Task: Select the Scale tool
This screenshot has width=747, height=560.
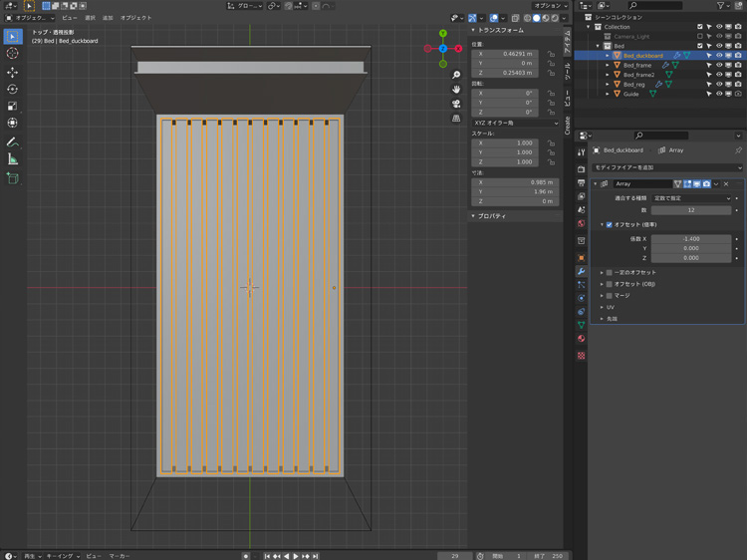Action: (x=13, y=106)
